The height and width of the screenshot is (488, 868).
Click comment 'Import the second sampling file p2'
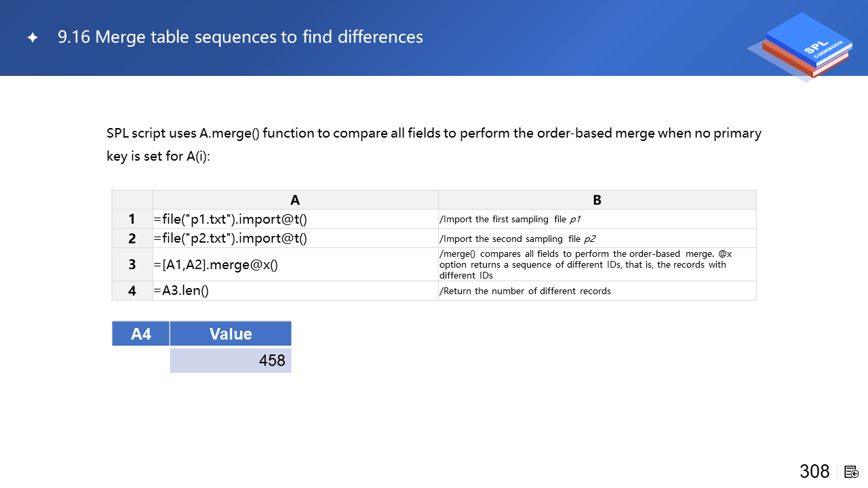coord(517,239)
